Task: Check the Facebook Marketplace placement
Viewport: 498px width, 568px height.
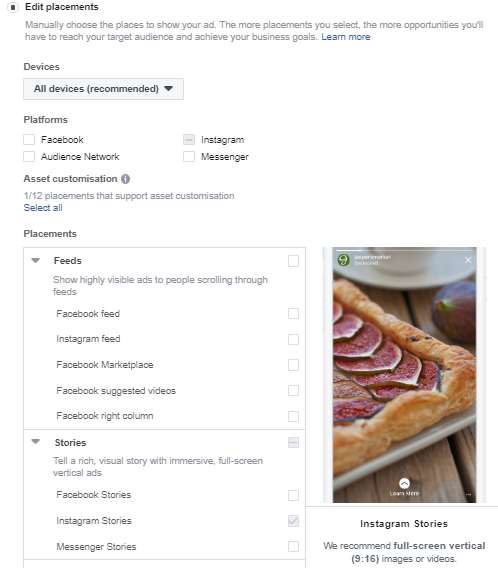Action: click(293, 365)
